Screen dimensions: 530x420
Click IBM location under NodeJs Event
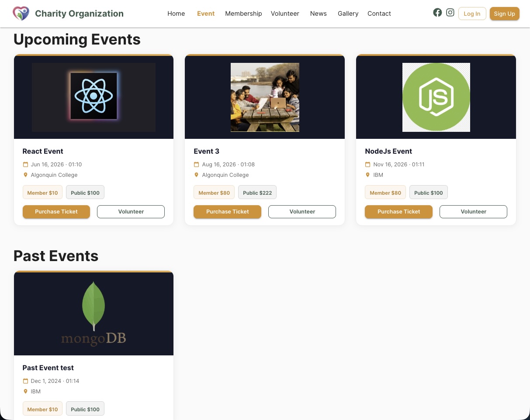click(378, 175)
